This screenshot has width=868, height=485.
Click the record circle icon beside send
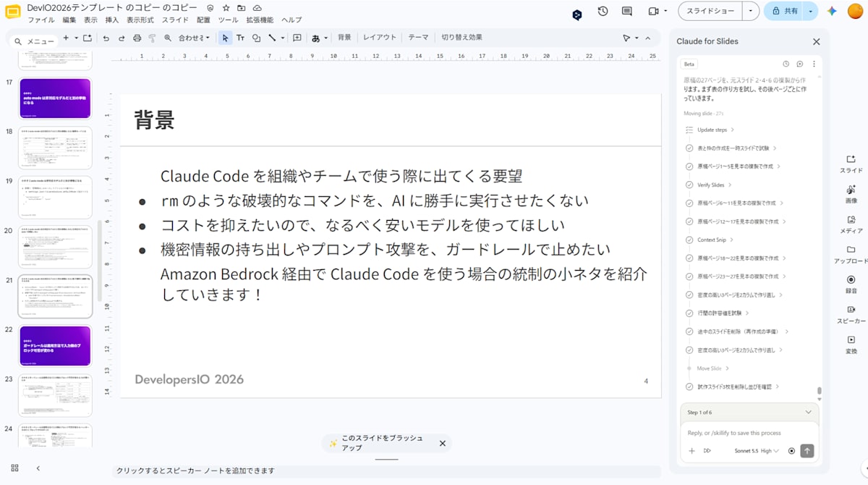[x=791, y=450]
